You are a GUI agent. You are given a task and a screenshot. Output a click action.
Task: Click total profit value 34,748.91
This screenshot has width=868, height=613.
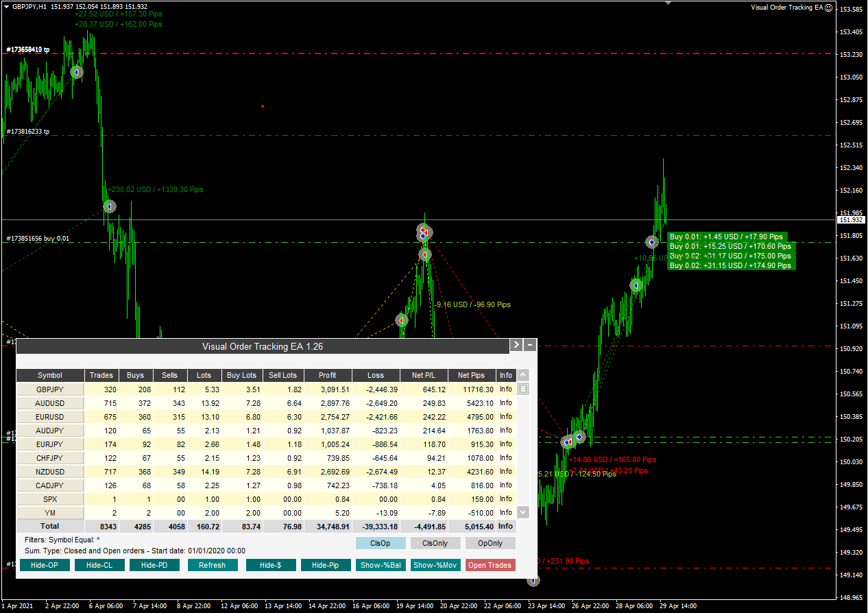pyautogui.click(x=330, y=526)
